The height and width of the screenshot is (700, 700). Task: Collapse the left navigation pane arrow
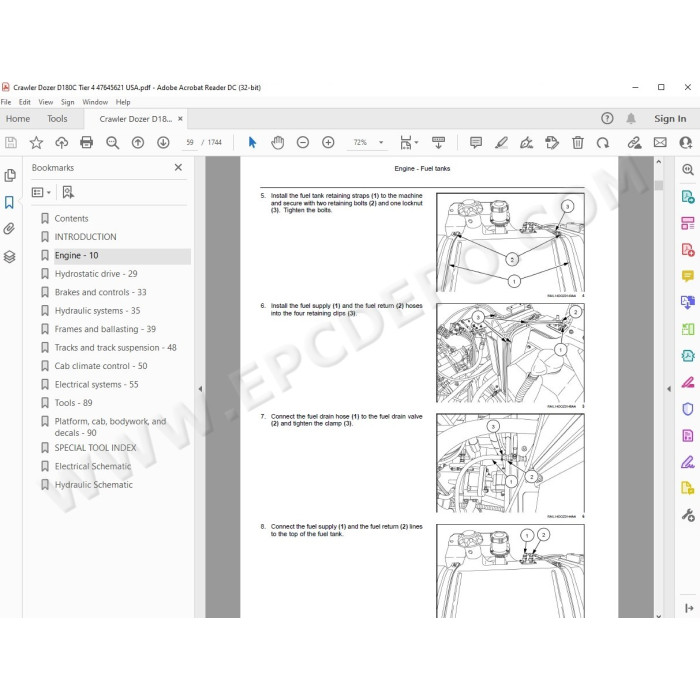[x=200, y=389]
